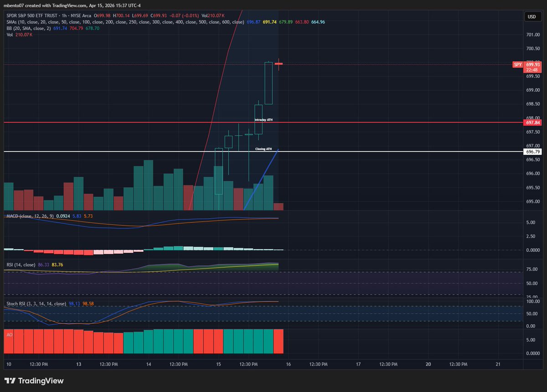This screenshot has width=547, height=392.
Task: Click the blue trend line drawing
Action: [261, 179]
